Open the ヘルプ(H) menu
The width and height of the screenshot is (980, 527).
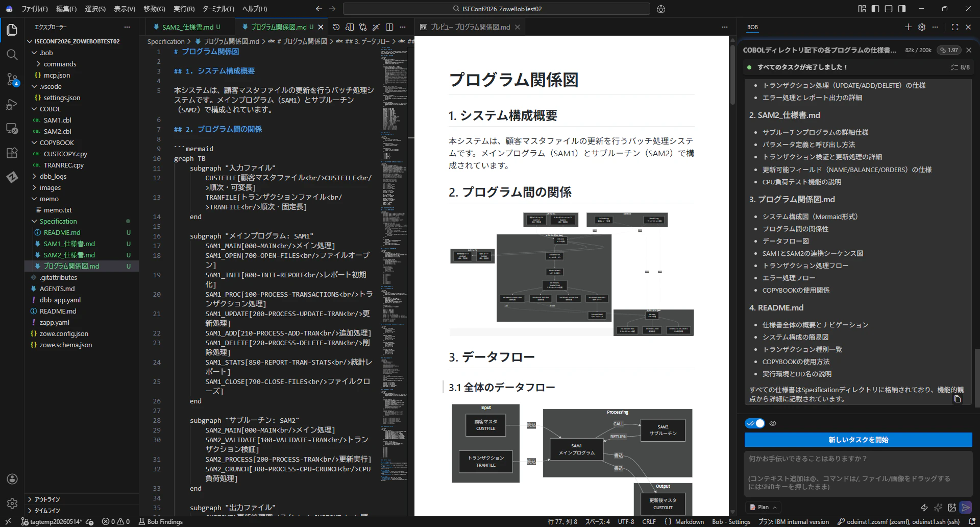click(254, 9)
